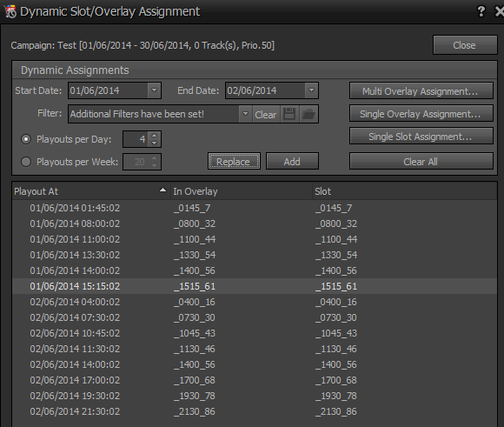Decrease Playouts per Day value

pos(155,143)
